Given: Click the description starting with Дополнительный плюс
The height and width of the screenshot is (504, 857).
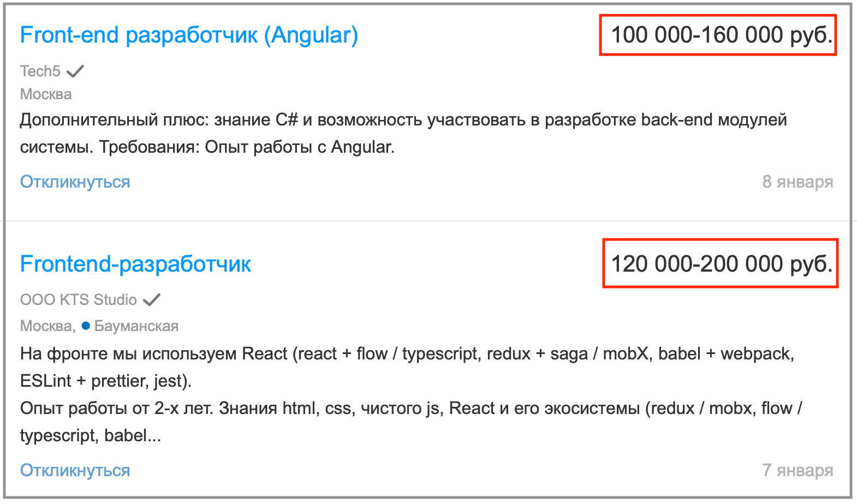Looking at the screenshot, I should click(x=403, y=120).
